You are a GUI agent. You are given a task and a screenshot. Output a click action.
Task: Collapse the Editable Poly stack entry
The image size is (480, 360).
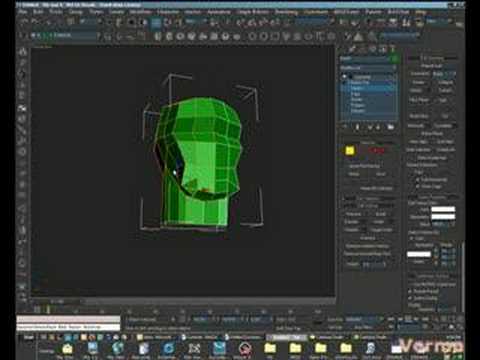tap(345, 83)
